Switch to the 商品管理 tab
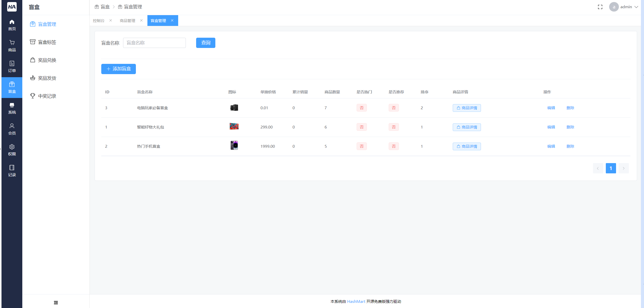The width and height of the screenshot is (644, 308). [x=127, y=21]
